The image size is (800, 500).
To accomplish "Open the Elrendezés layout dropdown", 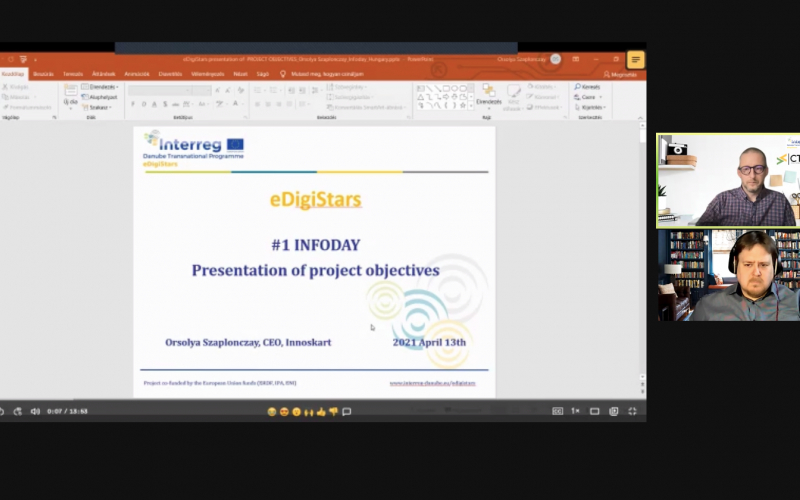I will 100,87.
